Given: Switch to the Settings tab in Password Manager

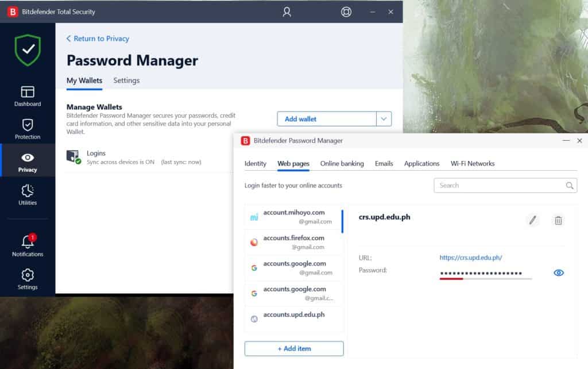Looking at the screenshot, I should (126, 80).
